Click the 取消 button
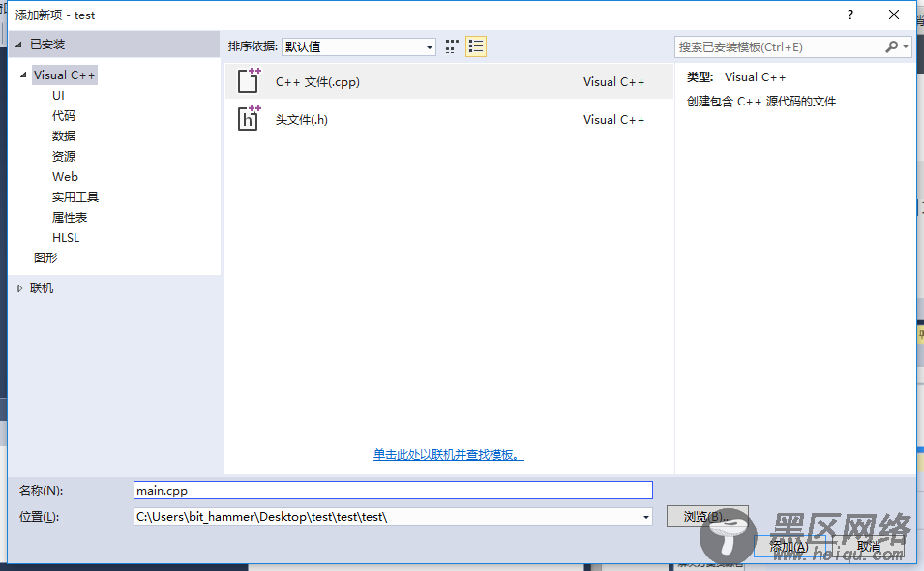924x571 pixels. point(869,546)
